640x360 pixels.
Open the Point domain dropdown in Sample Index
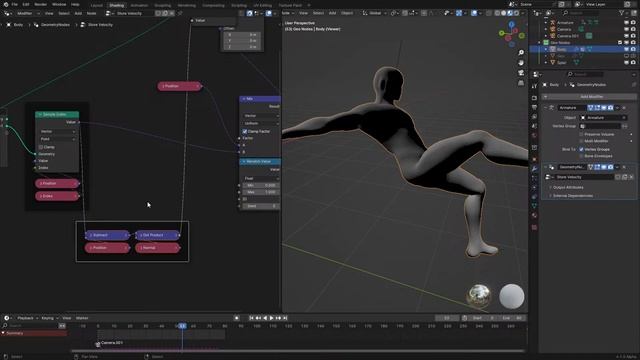(x=58, y=139)
